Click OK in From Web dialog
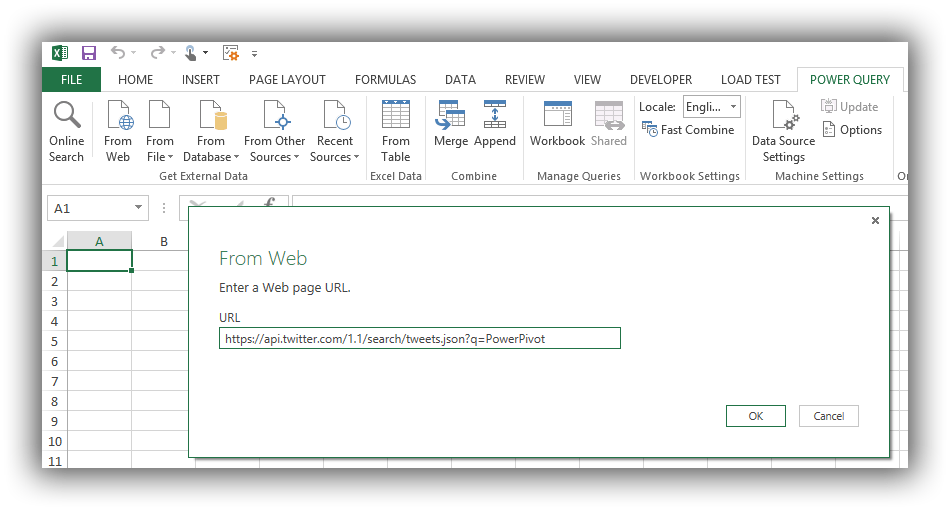This screenshot has height=510, width=950. click(x=756, y=416)
